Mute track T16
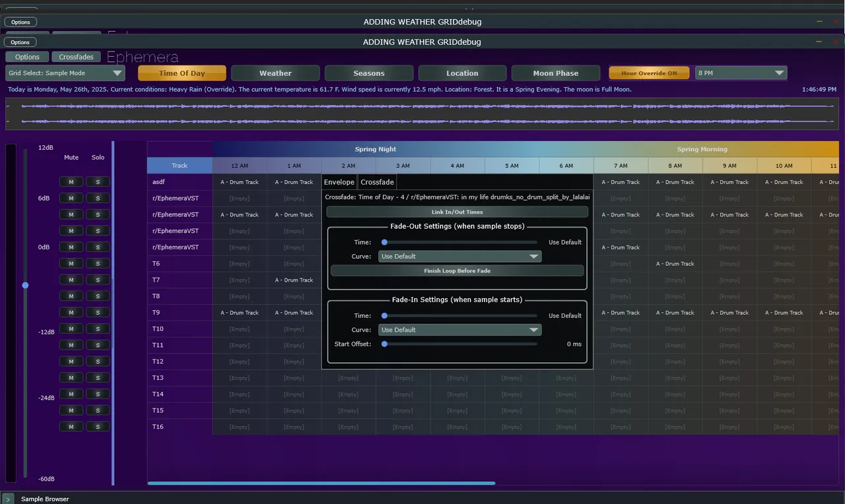The width and height of the screenshot is (845, 504). (x=71, y=427)
